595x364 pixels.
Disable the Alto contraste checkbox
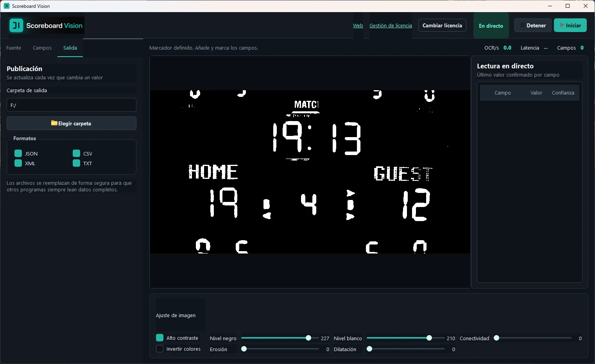tap(160, 338)
